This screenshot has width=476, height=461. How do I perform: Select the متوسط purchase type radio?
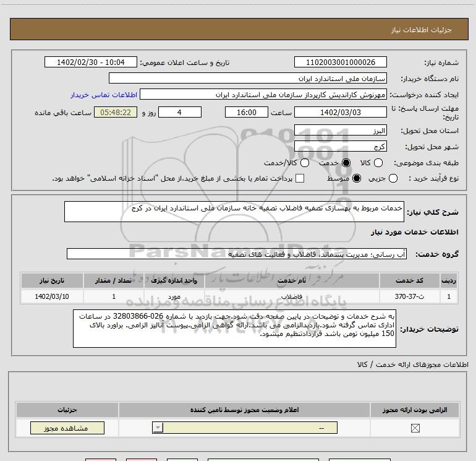(357, 178)
